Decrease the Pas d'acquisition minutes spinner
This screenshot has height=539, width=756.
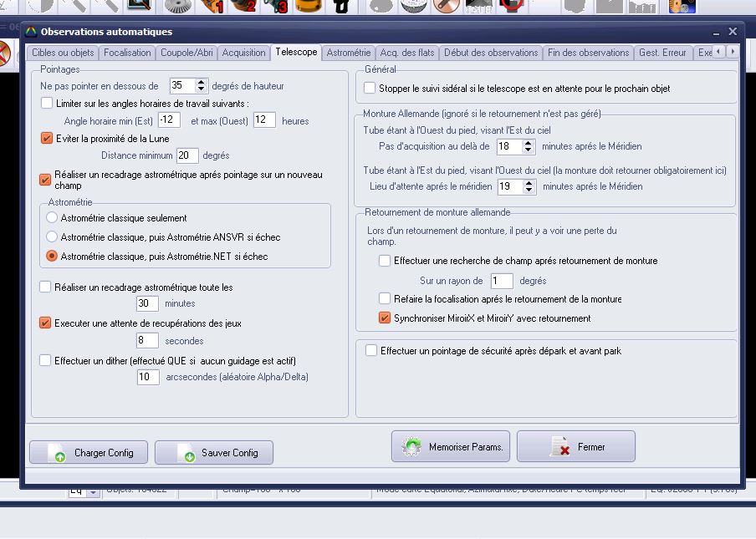[529, 150]
